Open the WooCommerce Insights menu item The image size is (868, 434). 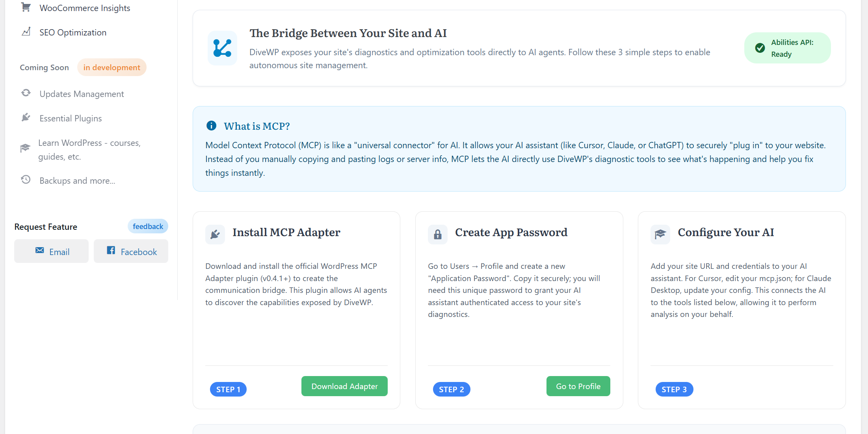click(x=85, y=8)
